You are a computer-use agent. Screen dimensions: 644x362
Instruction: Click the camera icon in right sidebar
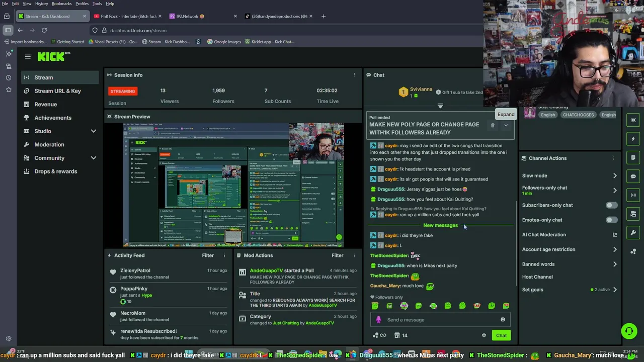click(633, 214)
